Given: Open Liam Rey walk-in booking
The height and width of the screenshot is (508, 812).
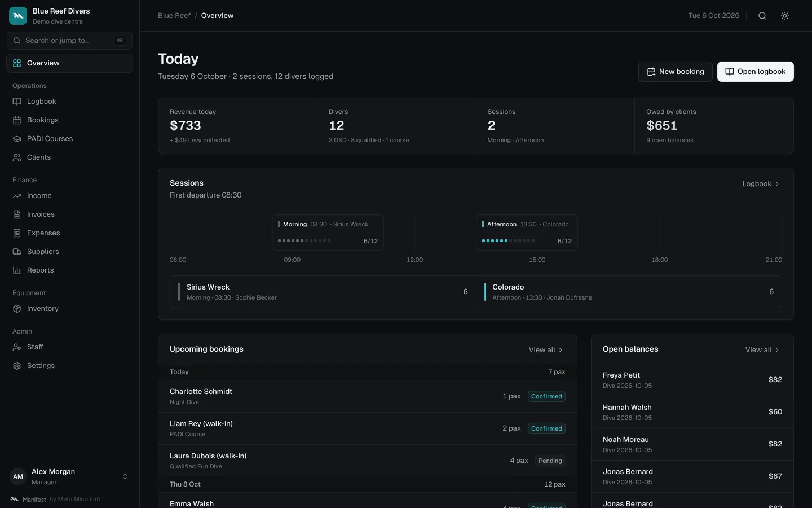Looking at the screenshot, I should point(368,428).
